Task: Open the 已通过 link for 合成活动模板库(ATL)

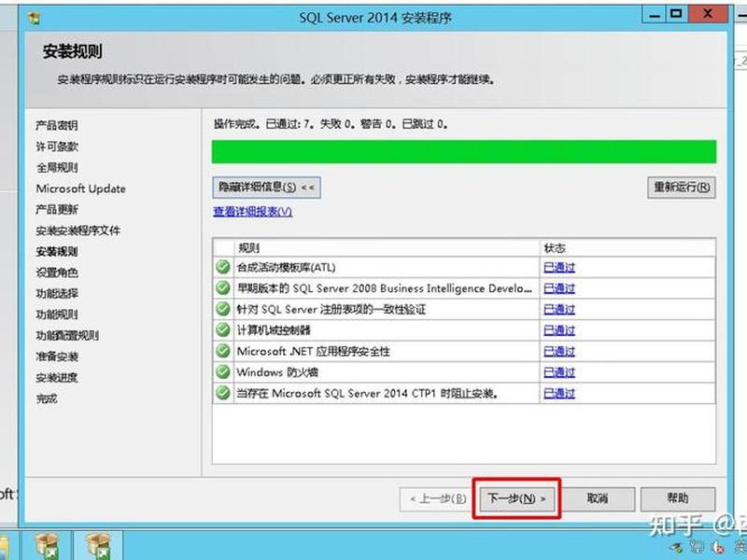Action: (x=559, y=267)
